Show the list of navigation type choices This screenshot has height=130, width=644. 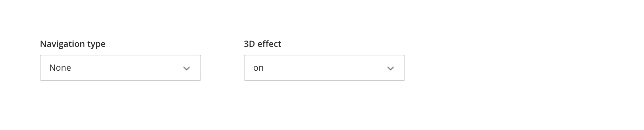coord(120,68)
